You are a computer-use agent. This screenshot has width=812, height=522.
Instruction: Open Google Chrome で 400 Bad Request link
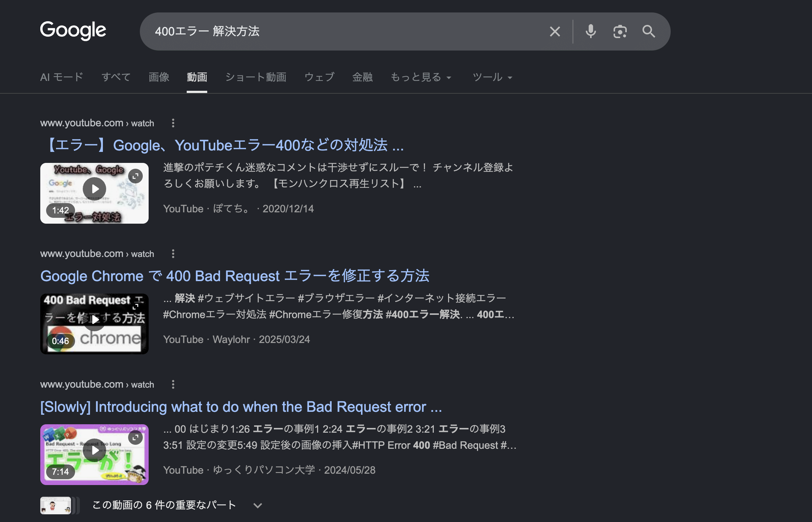(x=235, y=276)
